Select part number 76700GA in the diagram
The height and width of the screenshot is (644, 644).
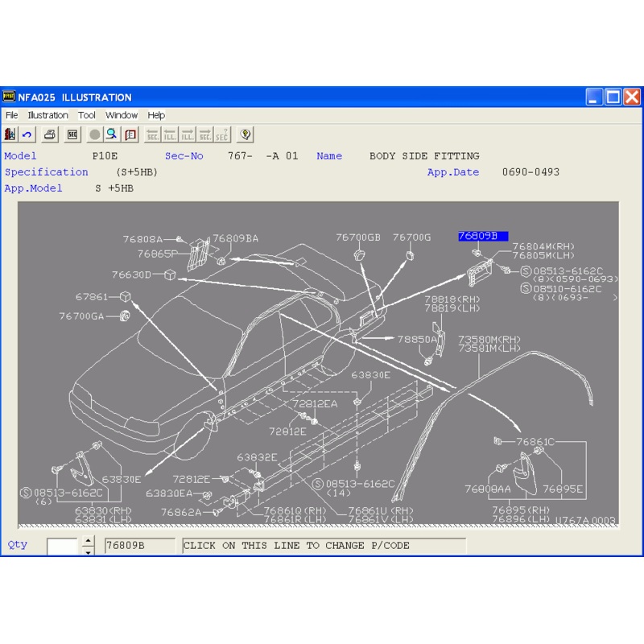click(x=81, y=316)
